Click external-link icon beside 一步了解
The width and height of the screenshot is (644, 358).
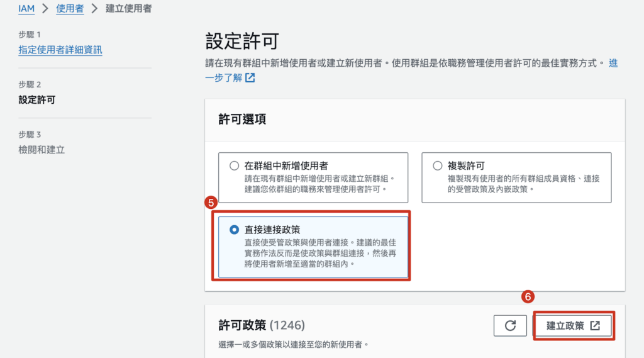[x=250, y=78]
